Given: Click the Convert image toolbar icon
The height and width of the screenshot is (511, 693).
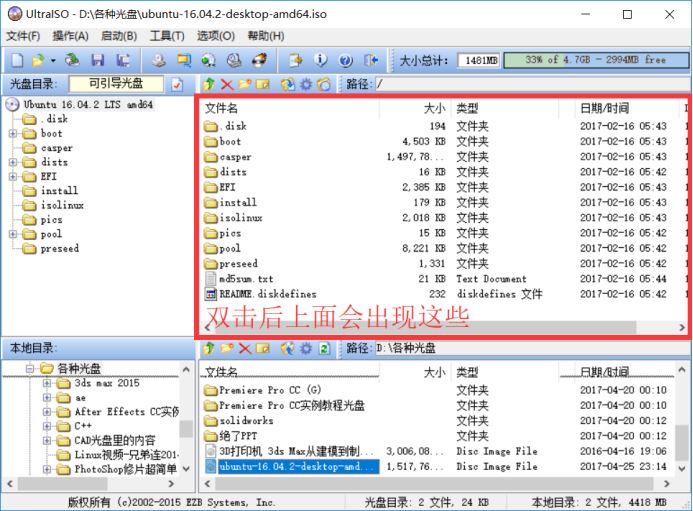Looking at the screenshot, I should click(208, 60).
